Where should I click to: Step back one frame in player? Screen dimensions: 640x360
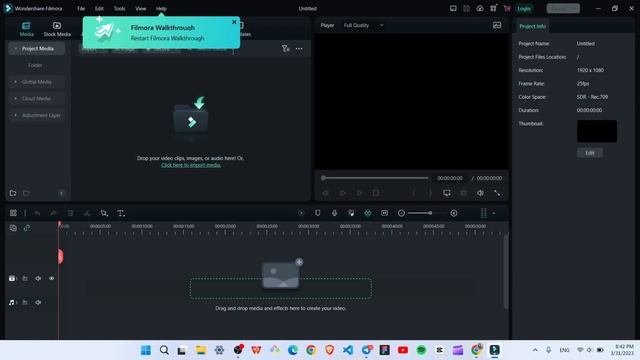coord(326,193)
